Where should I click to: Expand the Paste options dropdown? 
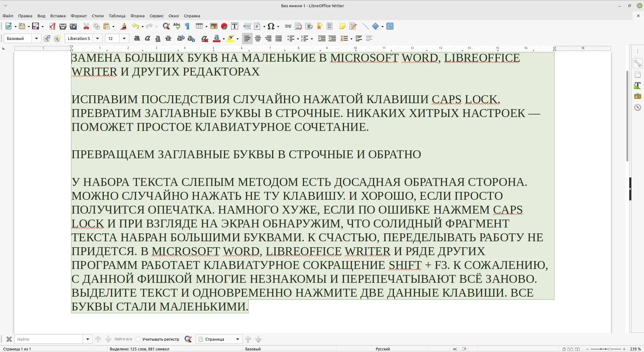click(113, 27)
